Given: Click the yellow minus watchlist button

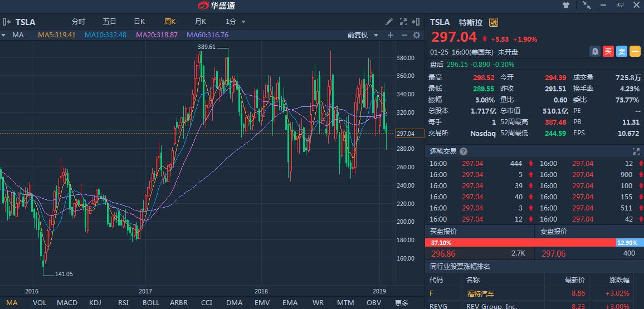Looking at the screenshot, I should click(x=635, y=51).
